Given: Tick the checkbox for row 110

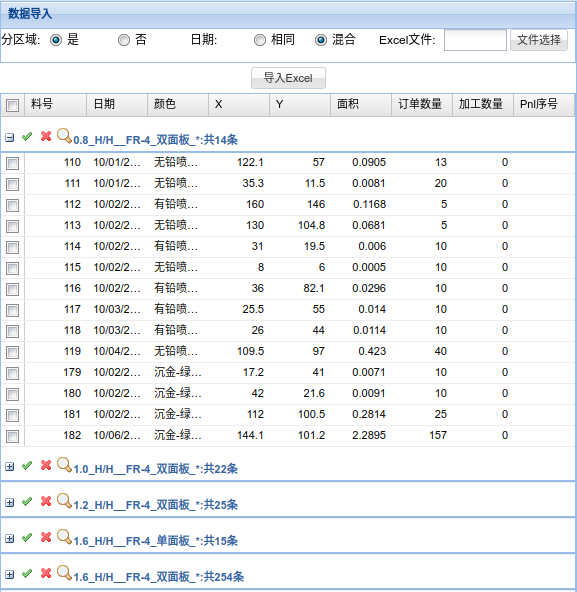Looking at the screenshot, I should tap(12, 163).
